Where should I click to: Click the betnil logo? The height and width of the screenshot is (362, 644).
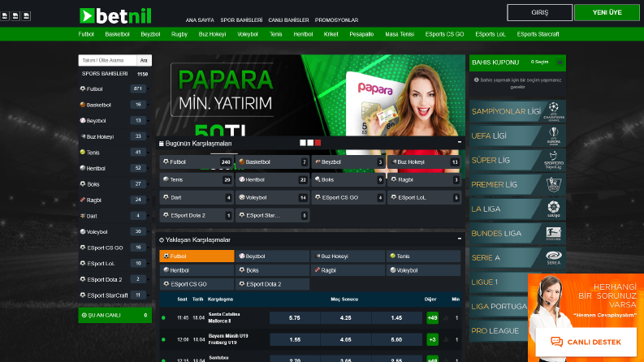[x=115, y=16]
